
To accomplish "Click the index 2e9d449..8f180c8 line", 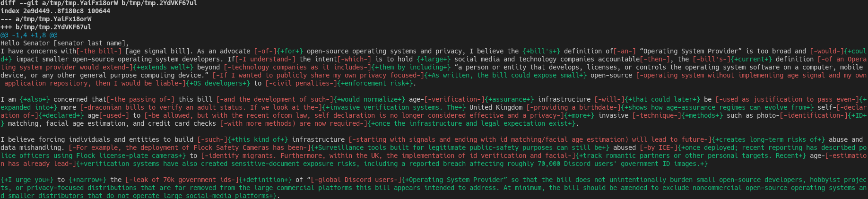I will 55,11.
